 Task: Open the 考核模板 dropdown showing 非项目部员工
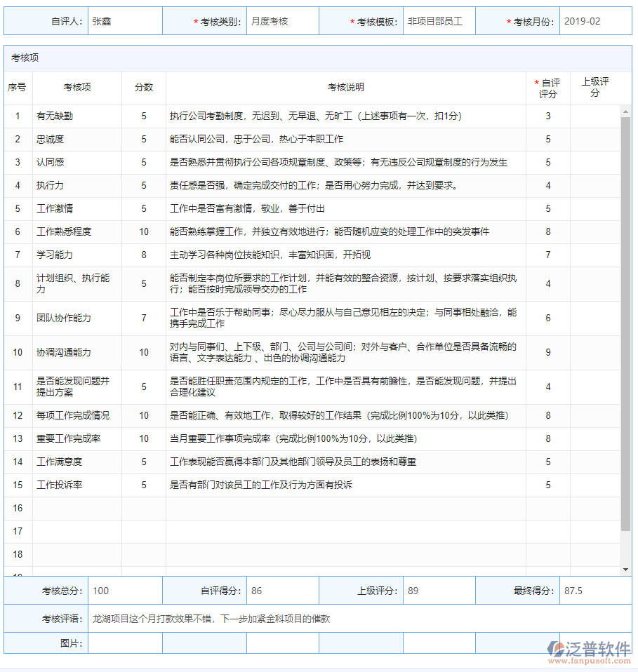[x=439, y=20]
